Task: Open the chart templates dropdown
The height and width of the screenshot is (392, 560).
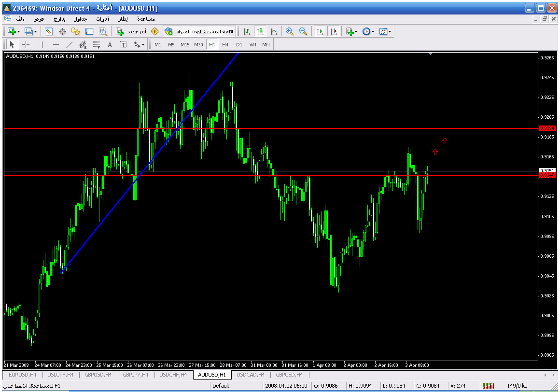Action: tap(386, 31)
